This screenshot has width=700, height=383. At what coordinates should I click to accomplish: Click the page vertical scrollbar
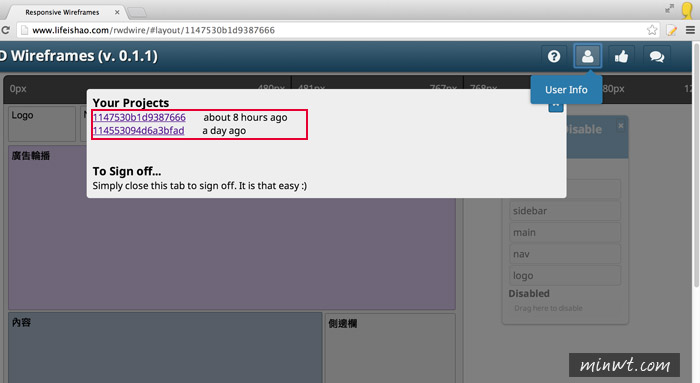(696, 165)
